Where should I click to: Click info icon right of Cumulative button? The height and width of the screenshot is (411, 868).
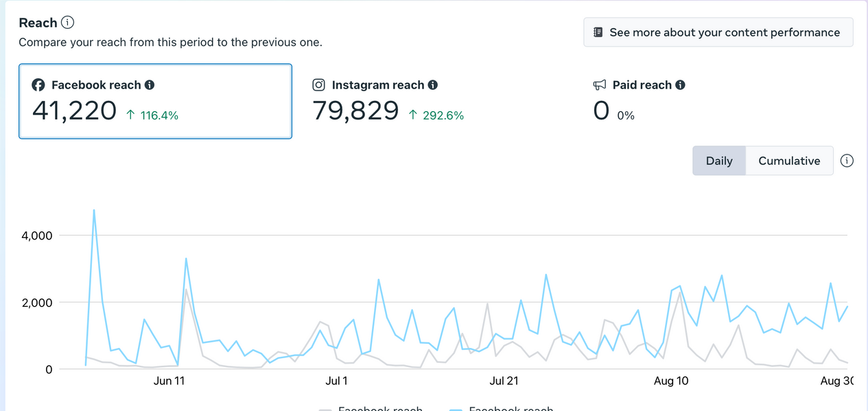pos(847,161)
